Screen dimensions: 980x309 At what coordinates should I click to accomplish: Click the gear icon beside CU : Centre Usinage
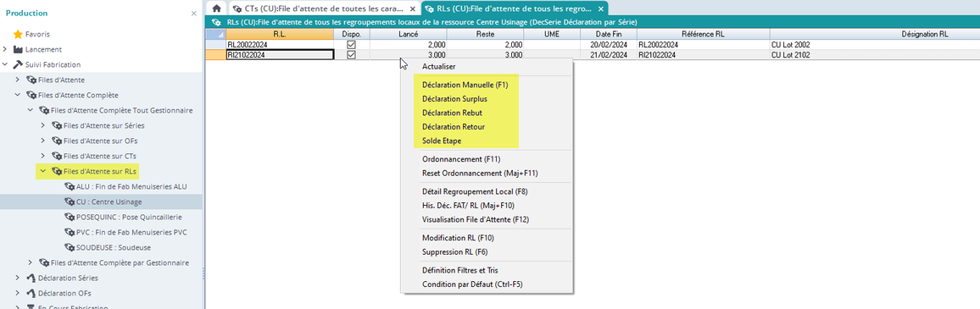tap(70, 201)
